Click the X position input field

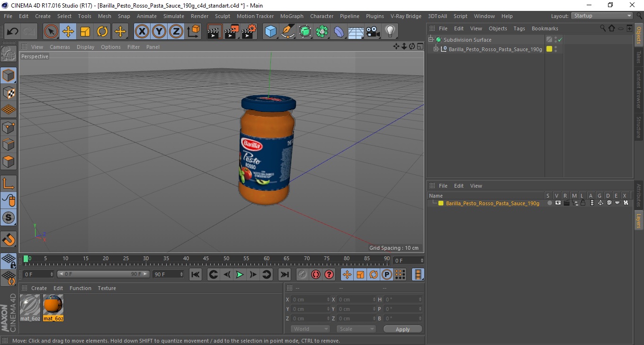(x=310, y=300)
